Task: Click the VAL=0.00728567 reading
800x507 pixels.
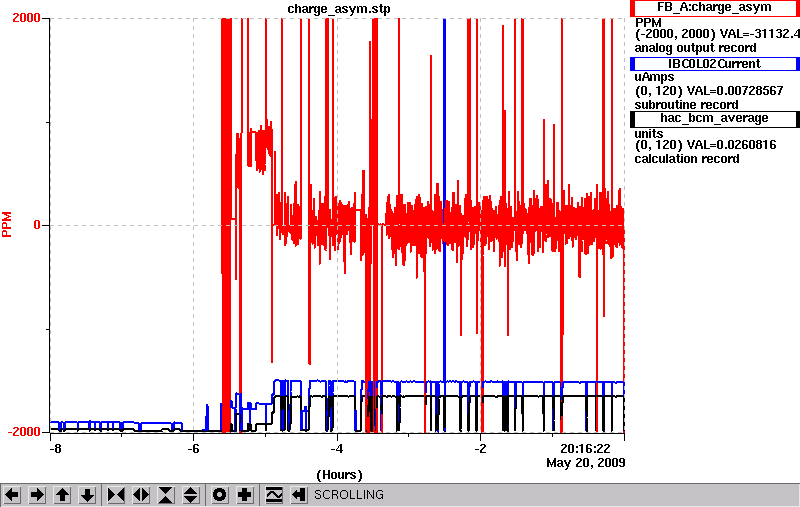Action: (735, 91)
